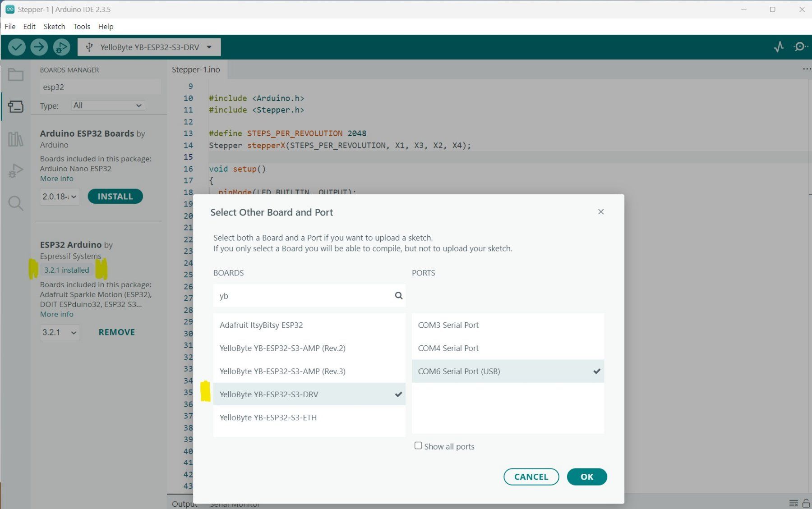Click the INSTALL button for Arduino ESP32 Boards
The height and width of the screenshot is (509, 812).
[x=115, y=197]
